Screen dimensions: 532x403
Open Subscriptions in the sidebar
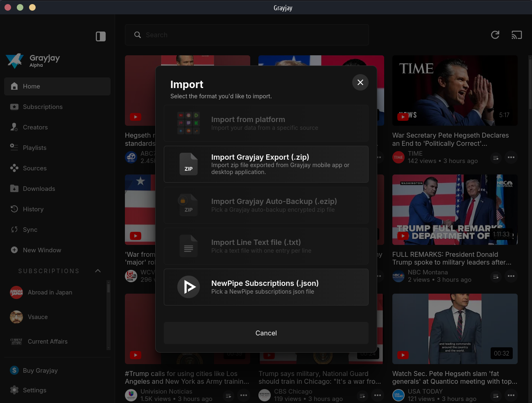coord(43,107)
